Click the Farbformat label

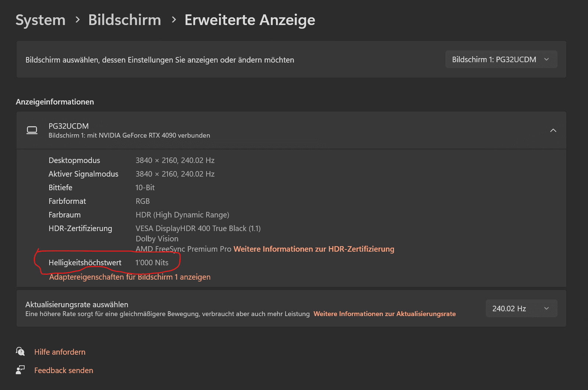(x=67, y=201)
